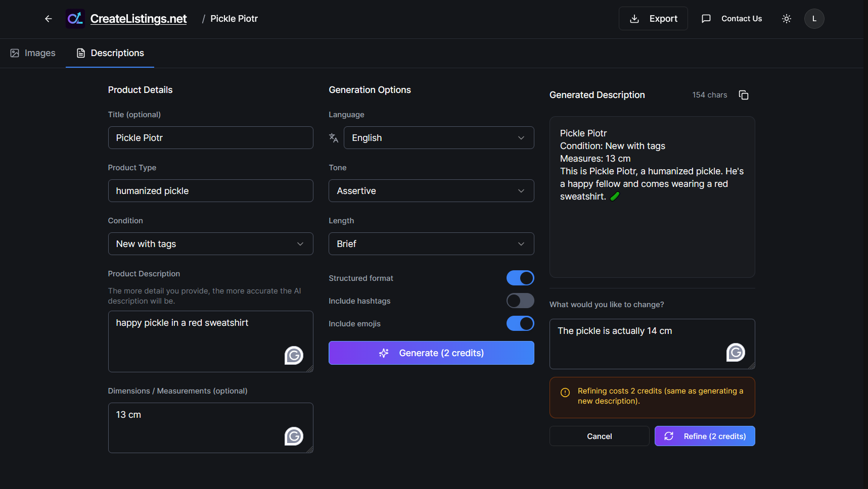Screen dimensions: 868x489
Task: Disable Structured format
Action: (x=520, y=278)
